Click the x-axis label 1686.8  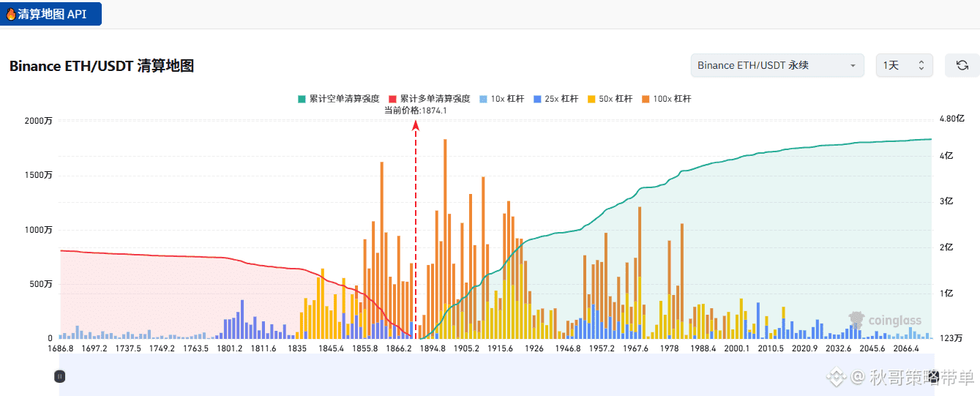click(x=60, y=348)
